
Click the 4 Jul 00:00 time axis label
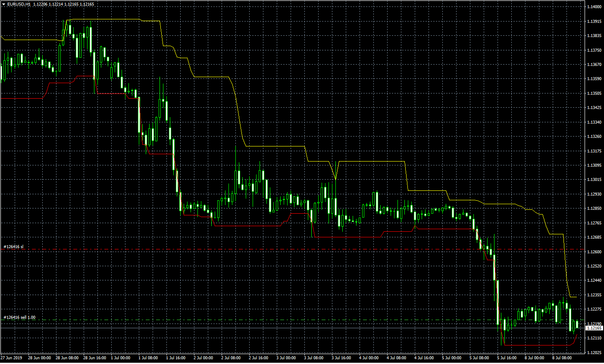pos(369,358)
